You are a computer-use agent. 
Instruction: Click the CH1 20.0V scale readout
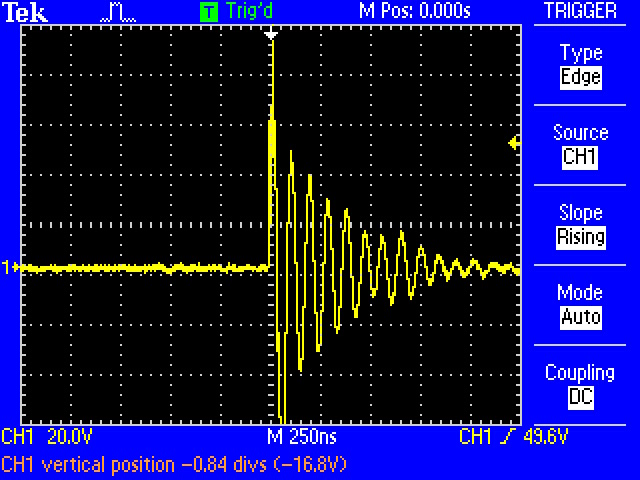(x=47, y=437)
